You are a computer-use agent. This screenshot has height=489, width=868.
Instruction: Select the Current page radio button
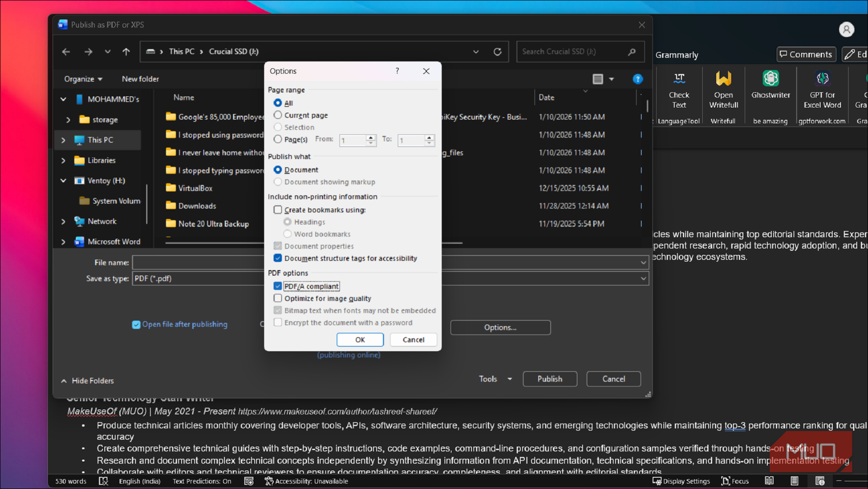click(278, 115)
